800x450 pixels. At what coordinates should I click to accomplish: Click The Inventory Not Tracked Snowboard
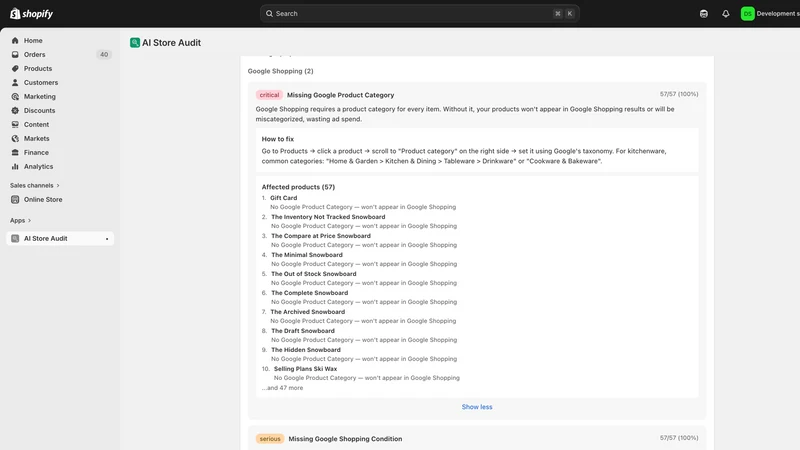coord(328,217)
